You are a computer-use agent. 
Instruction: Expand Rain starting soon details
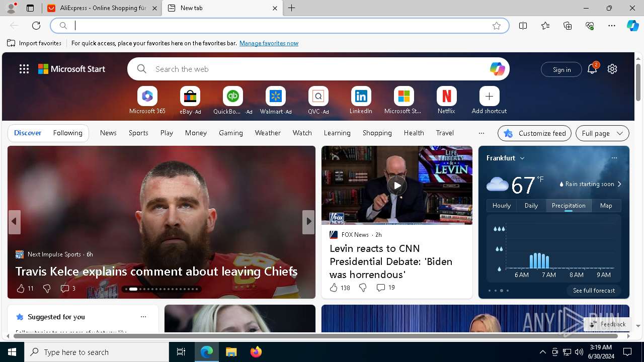tap(590, 184)
